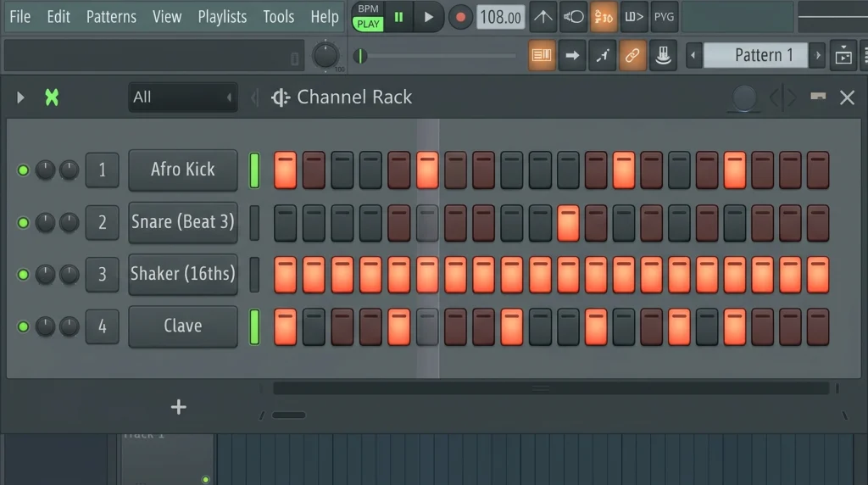Click the right arrow toolbar icon
This screenshot has height=485, width=868.
point(572,55)
